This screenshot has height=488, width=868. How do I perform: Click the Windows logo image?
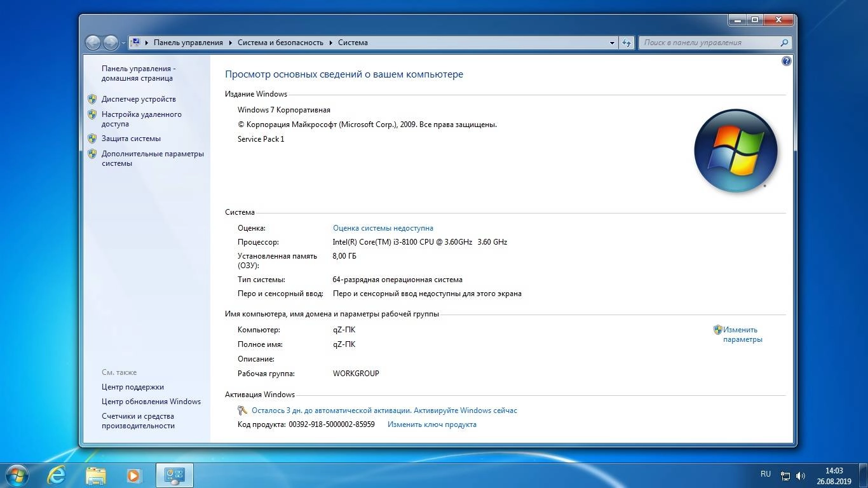(736, 151)
